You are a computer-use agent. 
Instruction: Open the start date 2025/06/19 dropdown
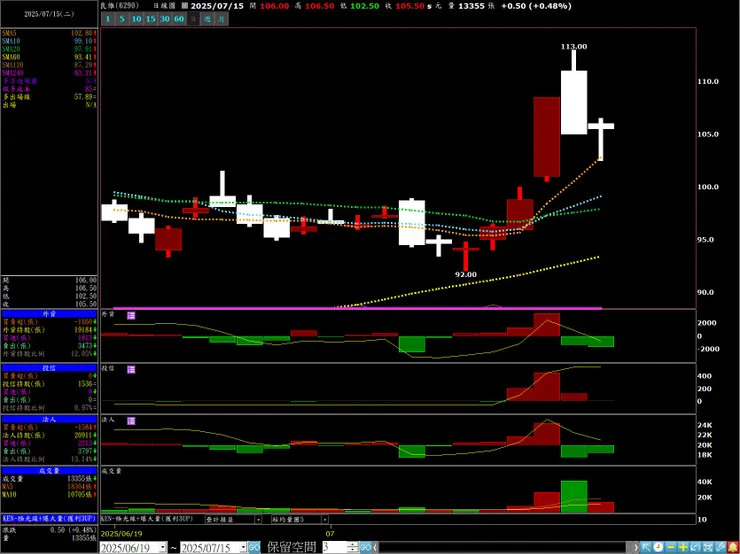(x=163, y=547)
